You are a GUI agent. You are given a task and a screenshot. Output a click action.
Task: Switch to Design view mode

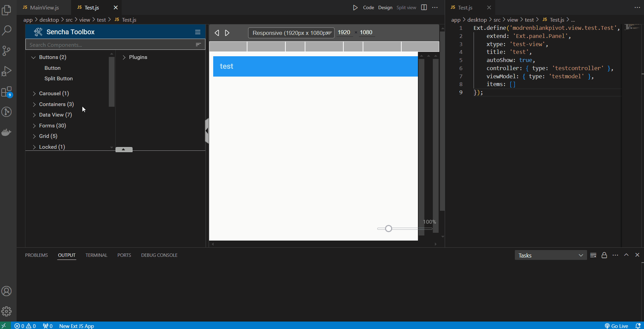[x=385, y=7]
